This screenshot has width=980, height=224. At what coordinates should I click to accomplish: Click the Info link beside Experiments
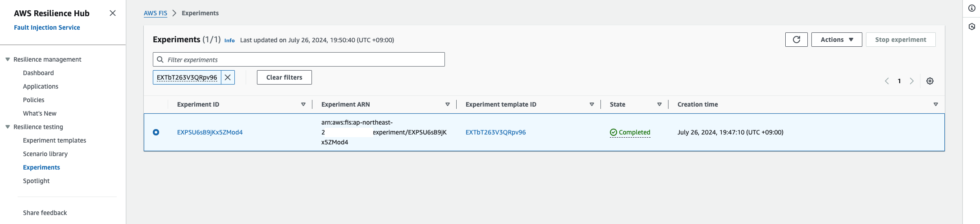(x=229, y=40)
